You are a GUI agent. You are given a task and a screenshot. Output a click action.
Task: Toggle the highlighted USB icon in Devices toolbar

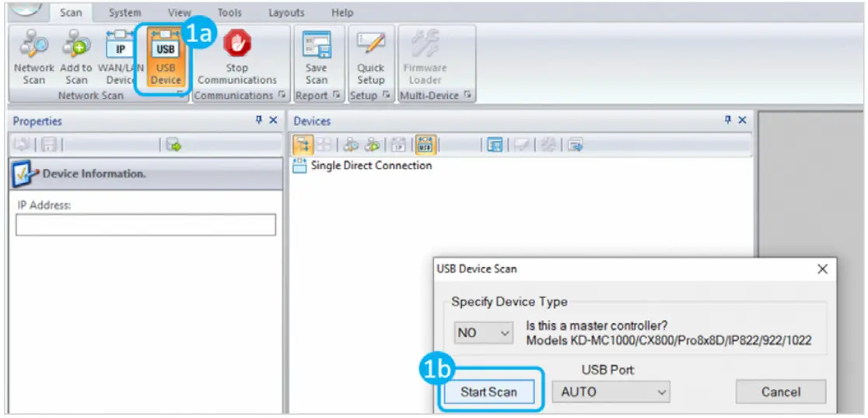[425, 146]
